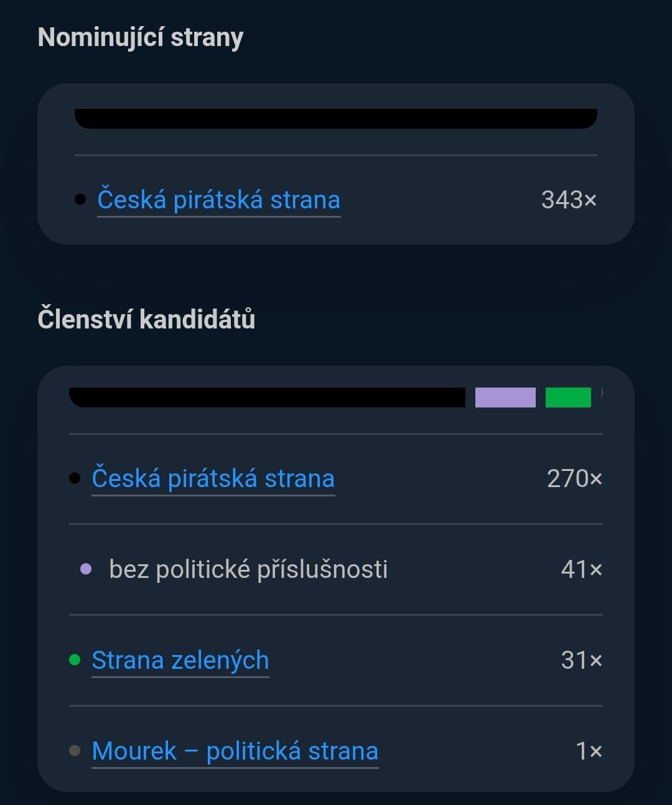Click black dot beside Česká pirátská strana 343×

[80, 200]
